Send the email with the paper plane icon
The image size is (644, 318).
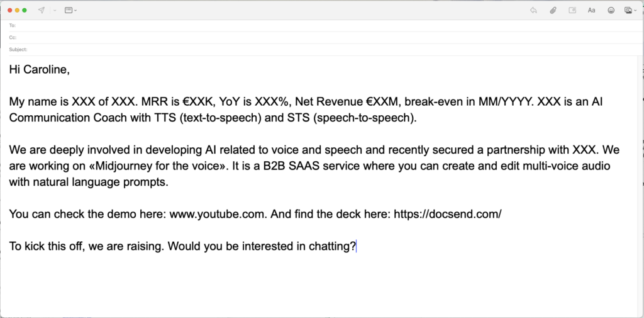42,10
